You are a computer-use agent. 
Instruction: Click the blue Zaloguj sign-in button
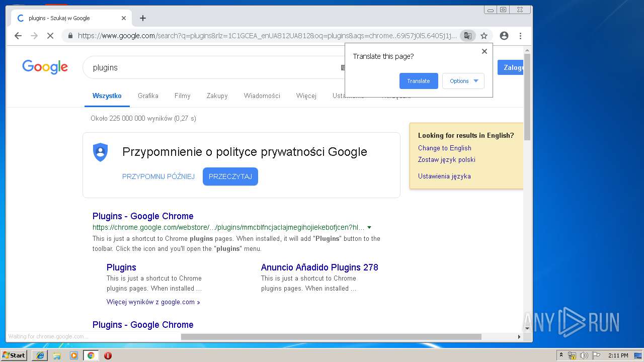pyautogui.click(x=511, y=67)
